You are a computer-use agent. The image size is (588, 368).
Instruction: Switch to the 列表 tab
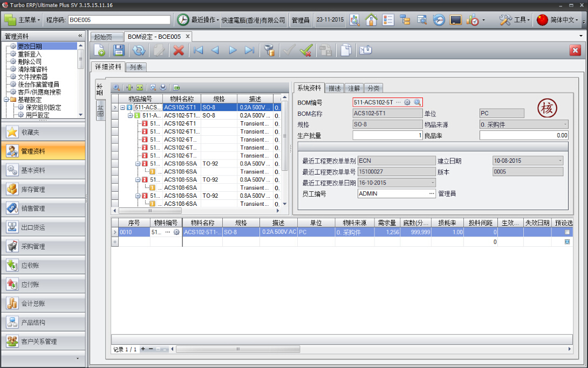pyautogui.click(x=136, y=67)
